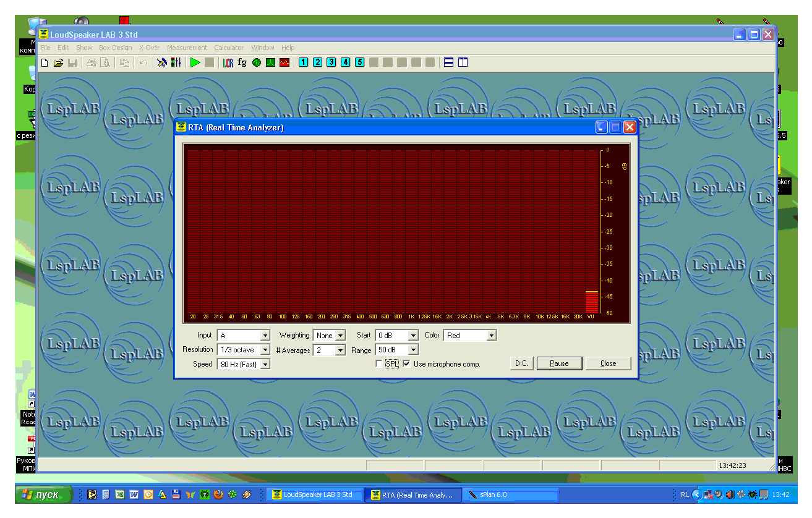
Task: Open the Window menu
Action: click(x=262, y=48)
